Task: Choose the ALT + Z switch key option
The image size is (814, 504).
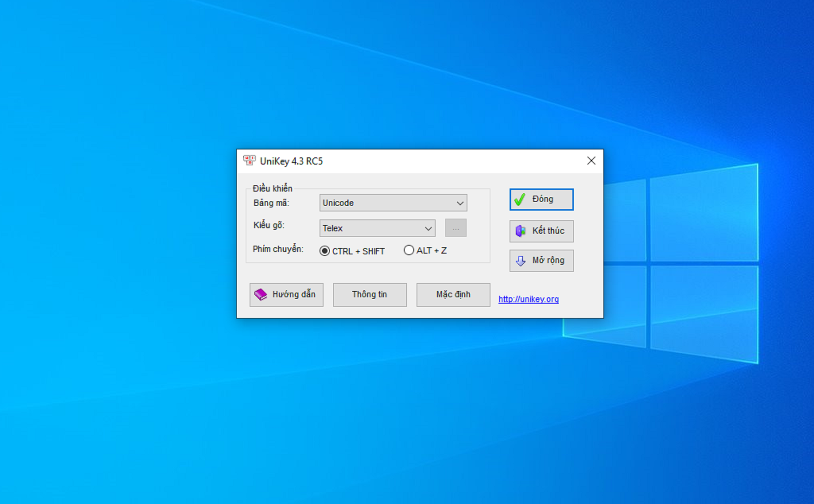Action: point(409,250)
